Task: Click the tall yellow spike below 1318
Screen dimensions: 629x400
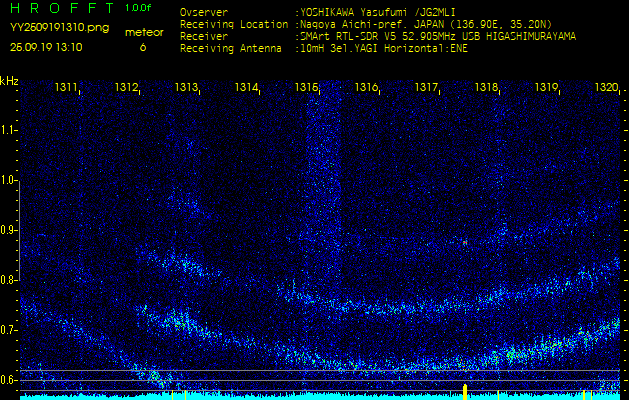Action: [465, 389]
